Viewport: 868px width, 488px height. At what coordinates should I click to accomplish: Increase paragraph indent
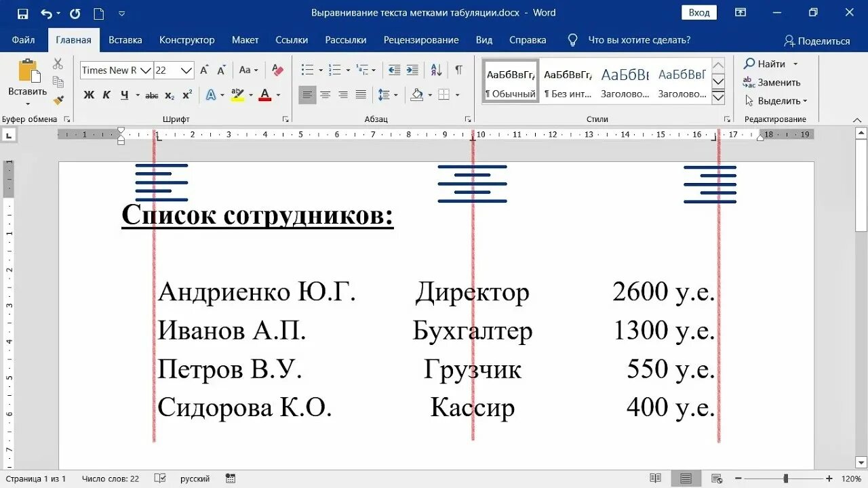[412, 70]
